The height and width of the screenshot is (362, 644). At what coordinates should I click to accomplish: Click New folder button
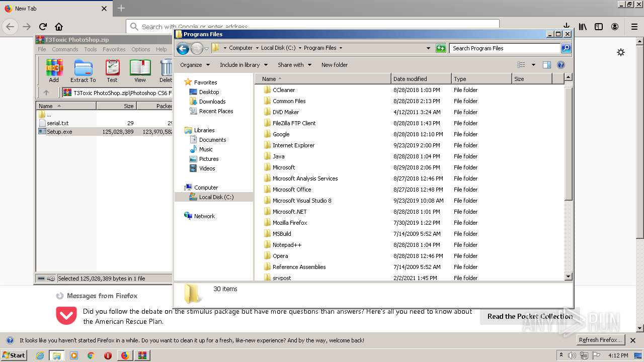[x=335, y=65]
